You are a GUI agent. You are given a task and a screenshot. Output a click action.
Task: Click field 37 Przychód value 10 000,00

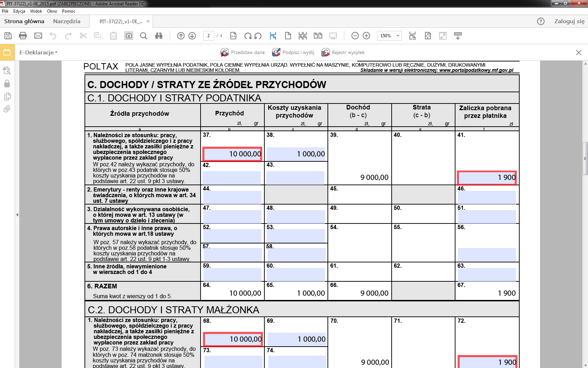[x=232, y=154]
